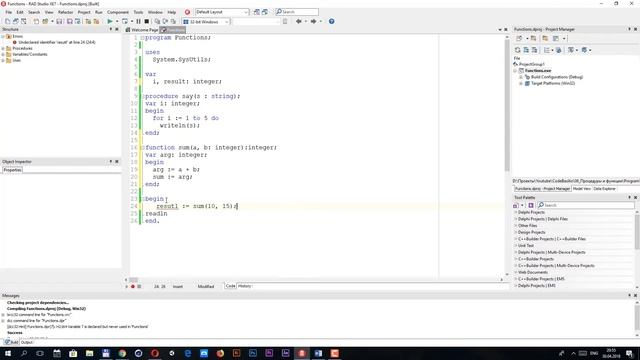Open File Explorer from the taskbar
Screen dimensions: 640x360
click(89, 353)
